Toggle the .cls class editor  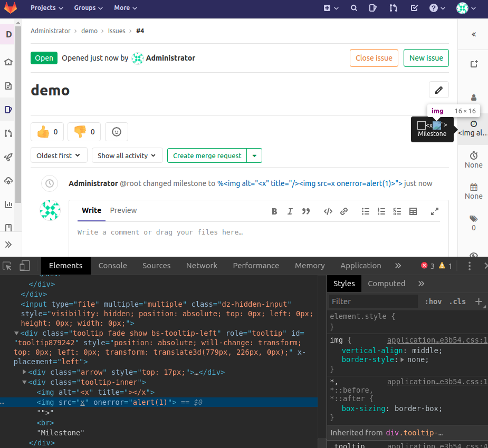click(457, 301)
